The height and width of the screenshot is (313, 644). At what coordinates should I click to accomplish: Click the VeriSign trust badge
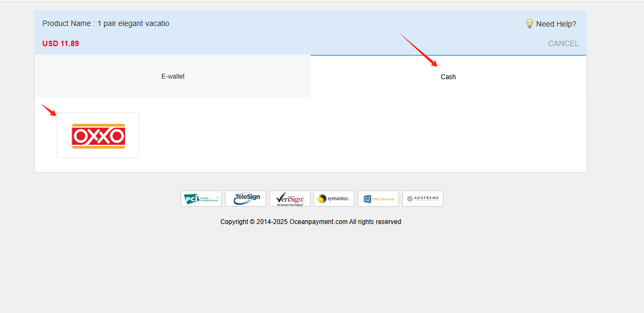(x=290, y=199)
